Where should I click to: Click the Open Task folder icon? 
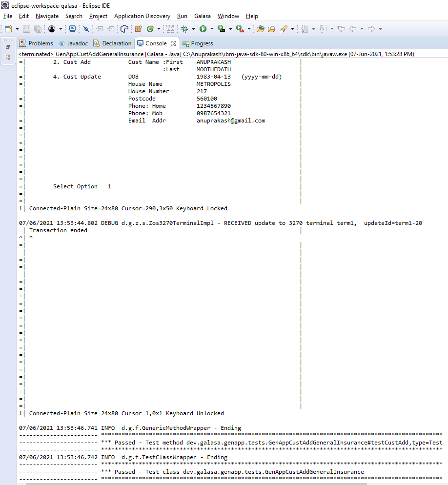coord(271,29)
